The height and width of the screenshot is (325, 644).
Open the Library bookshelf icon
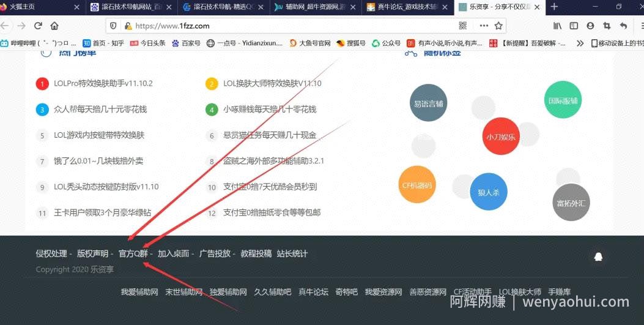557,26
